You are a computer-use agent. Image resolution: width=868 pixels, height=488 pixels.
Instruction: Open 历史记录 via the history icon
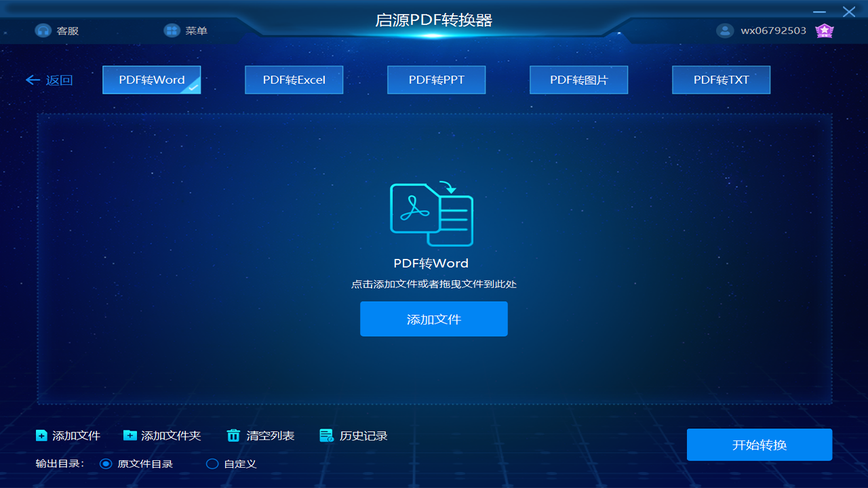point(326,436)
